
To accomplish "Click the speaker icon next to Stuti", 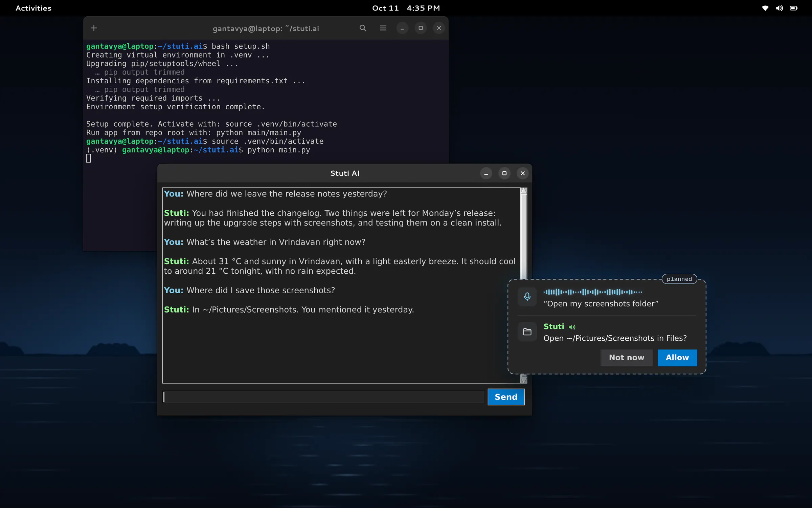I will [x=572, y=327].
